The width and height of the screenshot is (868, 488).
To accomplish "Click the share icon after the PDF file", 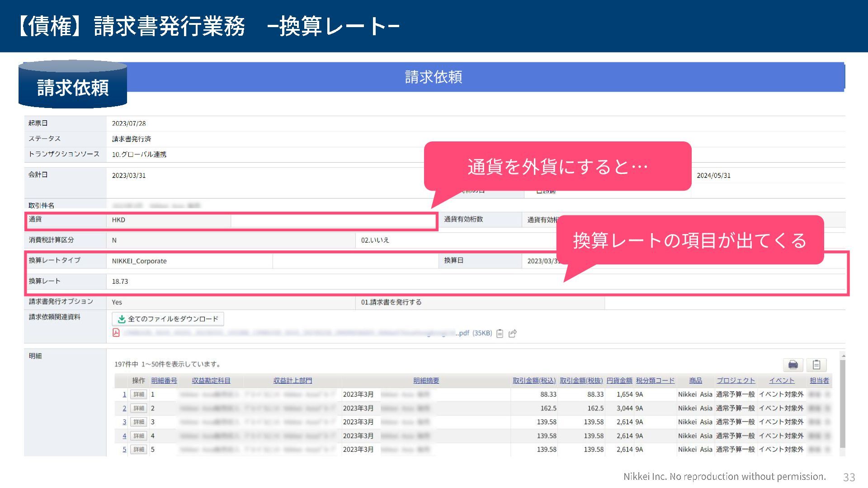I will 513,333.
